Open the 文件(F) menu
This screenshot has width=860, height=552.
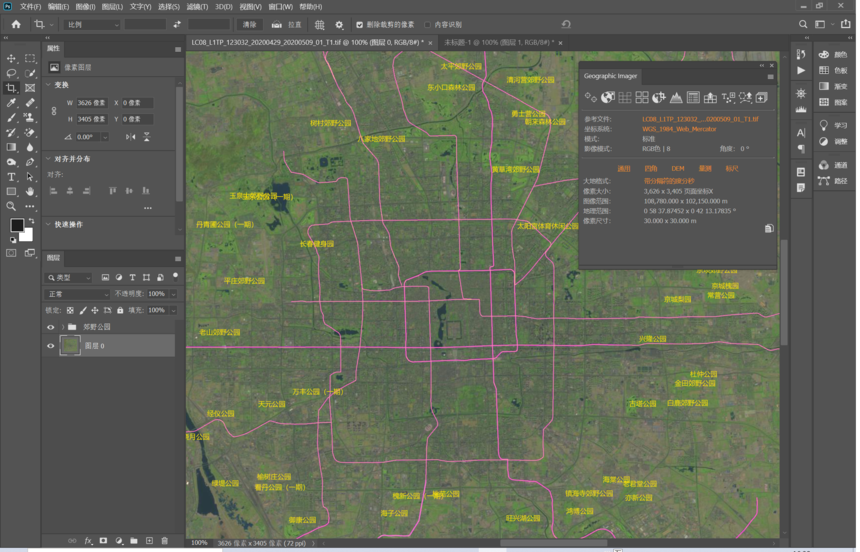pos(31,7)
